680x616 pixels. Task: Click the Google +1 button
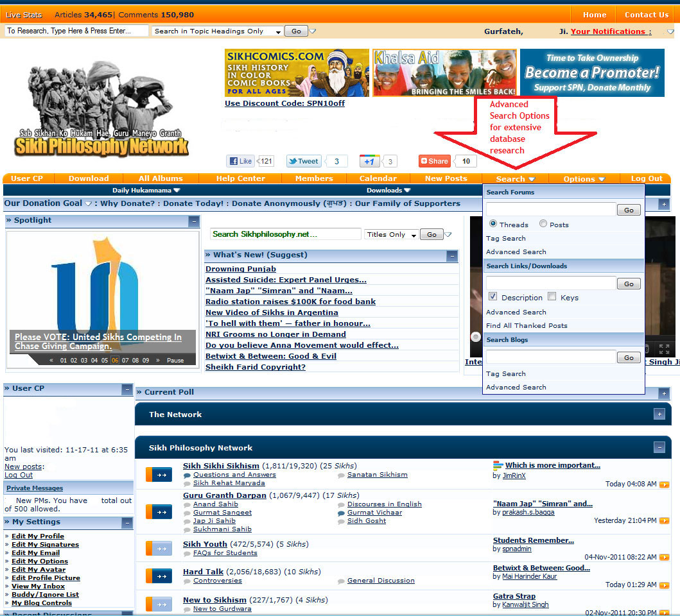click(x=369, y=161)
